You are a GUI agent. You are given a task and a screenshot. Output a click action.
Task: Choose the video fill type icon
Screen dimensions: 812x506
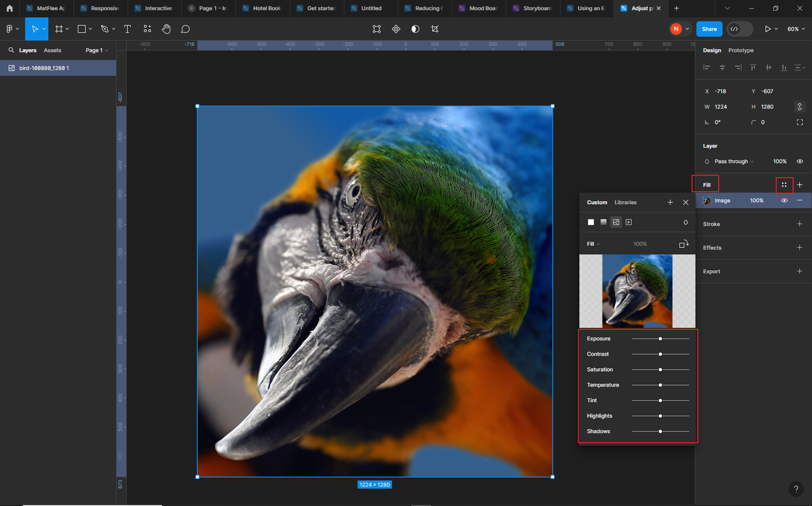(628, 222)
